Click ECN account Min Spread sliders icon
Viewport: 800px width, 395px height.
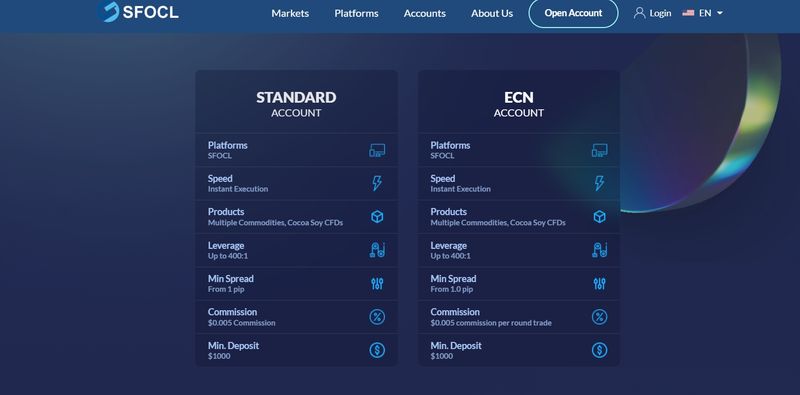[599, 284]
